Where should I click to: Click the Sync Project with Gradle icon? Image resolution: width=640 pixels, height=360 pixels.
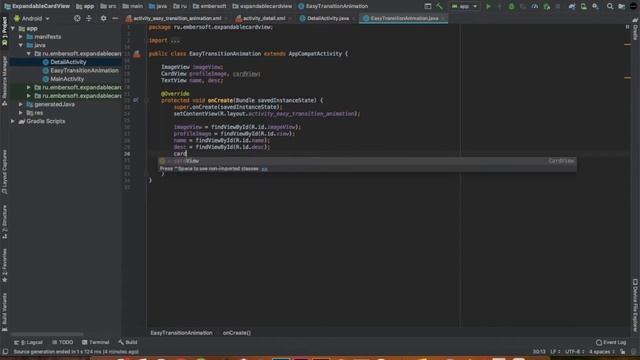(572, 6)
